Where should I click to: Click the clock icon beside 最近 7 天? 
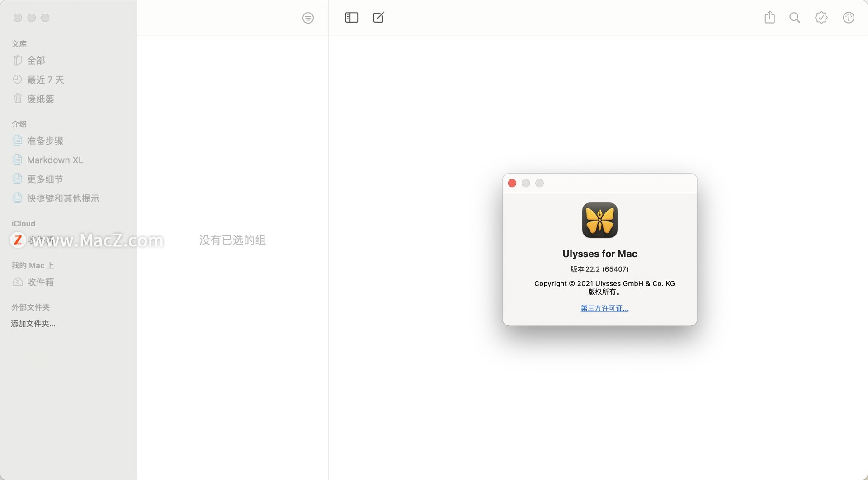[18, 80]
